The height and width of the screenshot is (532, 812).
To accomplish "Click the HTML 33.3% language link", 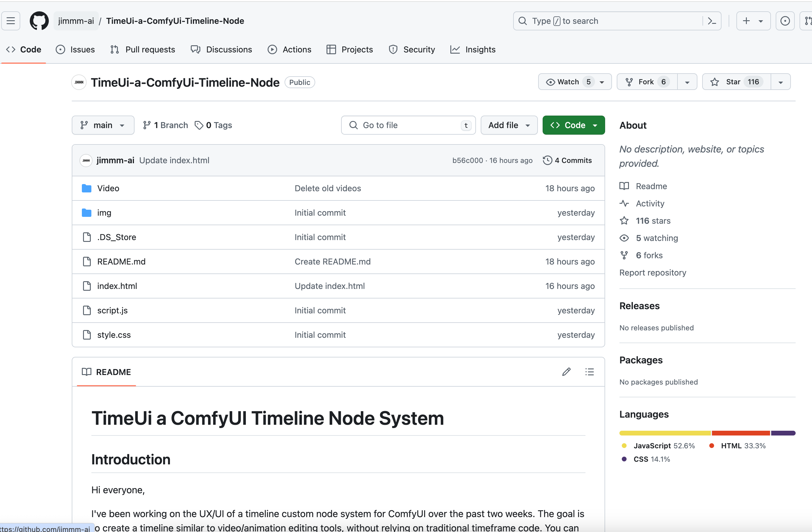I will click(x=737, y=446).
